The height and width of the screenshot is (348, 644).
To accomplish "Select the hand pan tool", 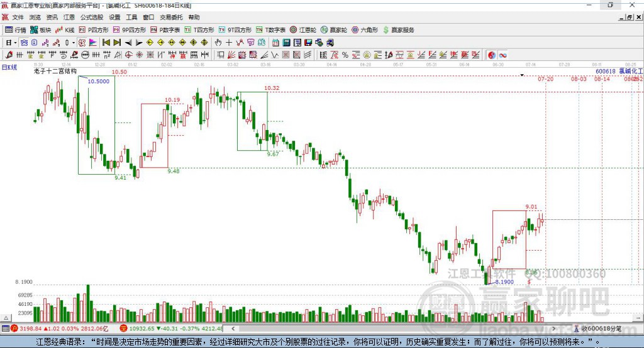I will pyautogui.click(x=218, y=42).
